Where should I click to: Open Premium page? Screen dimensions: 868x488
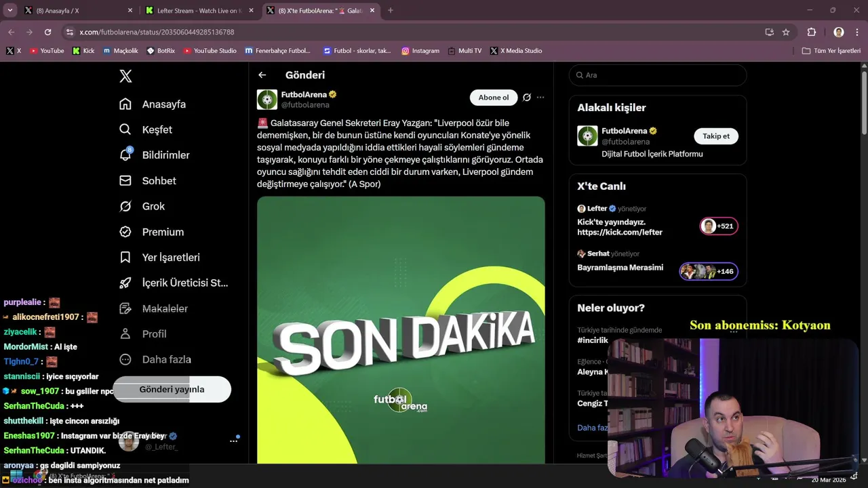pos(151,232)
